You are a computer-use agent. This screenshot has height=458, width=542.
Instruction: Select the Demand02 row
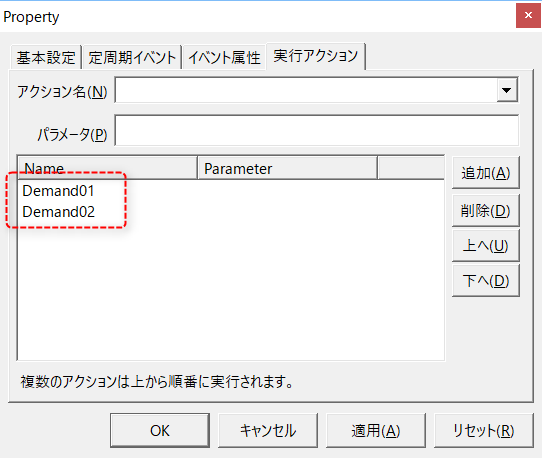pyautogui.click(x=231, y=212)
